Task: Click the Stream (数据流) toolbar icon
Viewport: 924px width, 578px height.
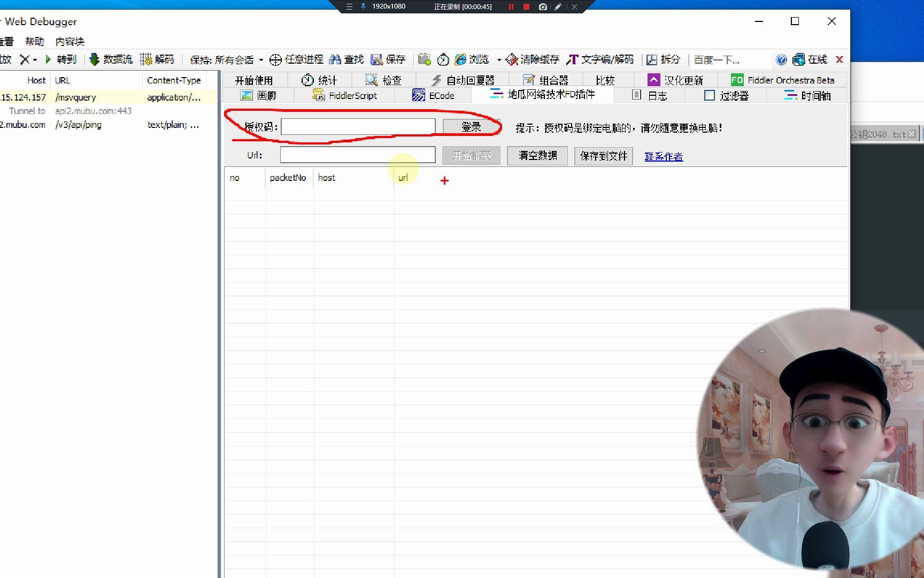Action: click(94, 59)
